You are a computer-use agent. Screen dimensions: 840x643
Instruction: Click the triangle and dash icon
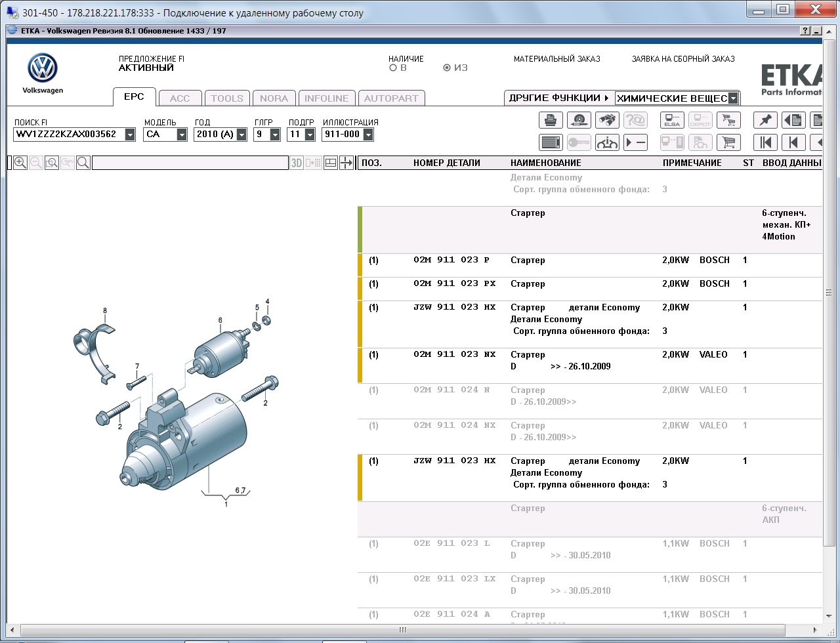click(x=635, y=142)
